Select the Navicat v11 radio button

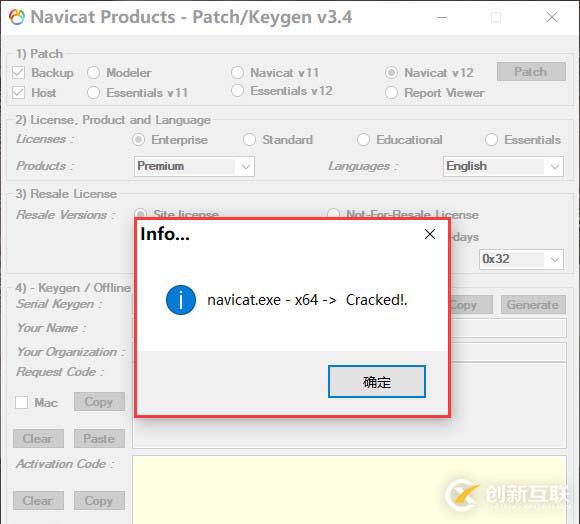point(237,72)
